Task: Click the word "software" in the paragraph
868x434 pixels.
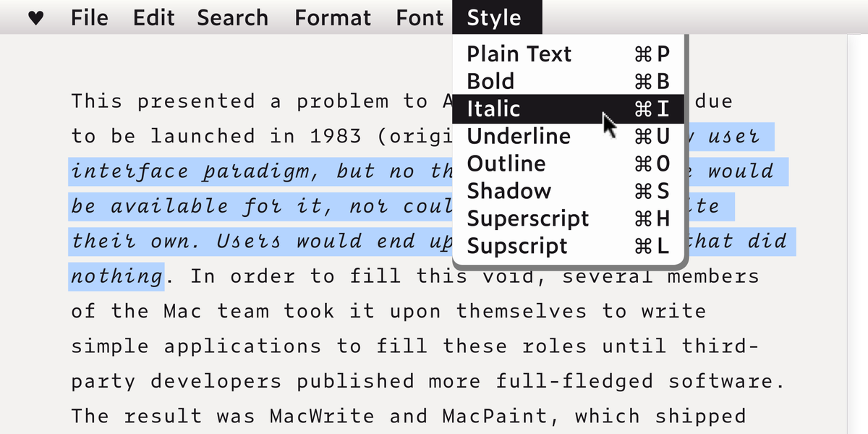Action: pos(720,380)
